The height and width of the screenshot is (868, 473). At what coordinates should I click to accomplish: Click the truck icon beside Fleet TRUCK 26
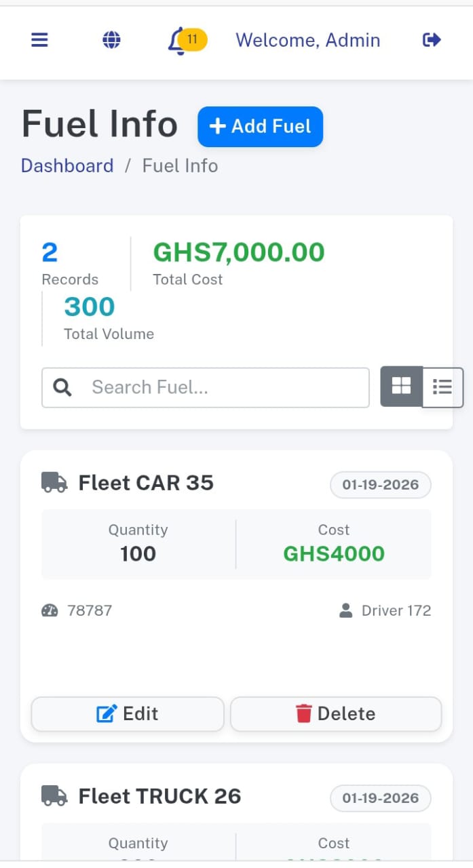coord(54,796)
